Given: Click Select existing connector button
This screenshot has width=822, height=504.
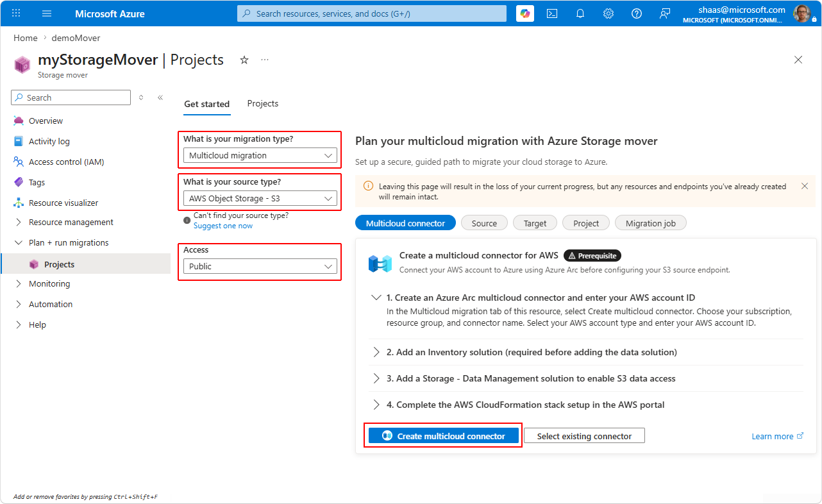Looking at the screenshot, I should [584, 436].
